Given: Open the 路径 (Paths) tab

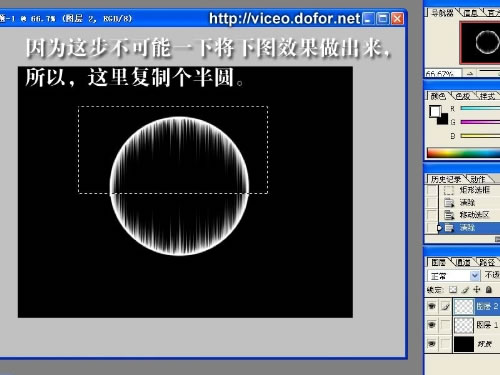Looking at the screenshot, I should [487, 263].
